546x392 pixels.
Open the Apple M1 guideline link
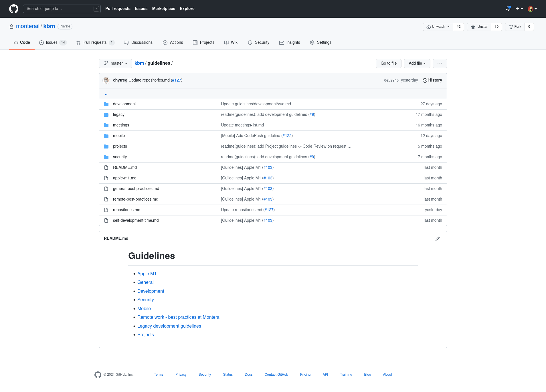click(147, 274)
